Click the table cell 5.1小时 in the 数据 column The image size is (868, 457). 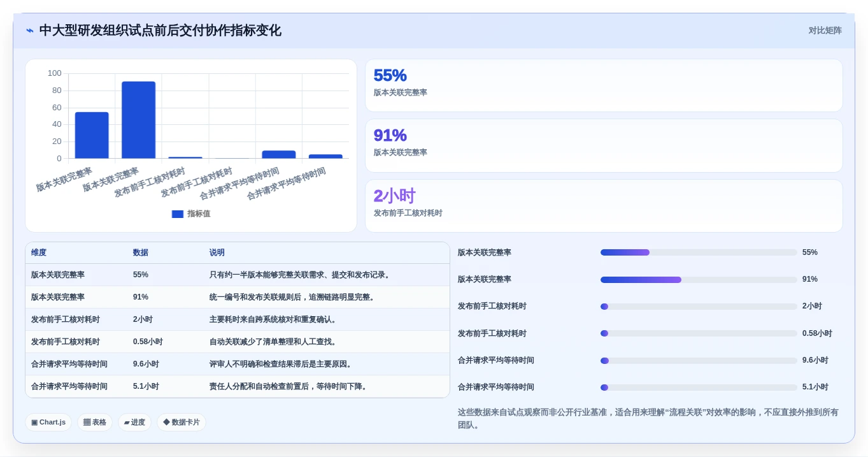coord(146,387)
